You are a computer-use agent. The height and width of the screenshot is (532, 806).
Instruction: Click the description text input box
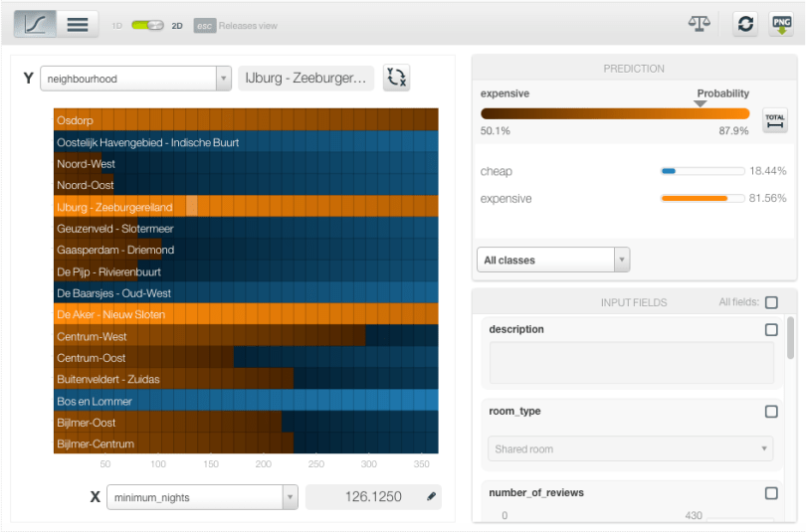tap(631, 364)
